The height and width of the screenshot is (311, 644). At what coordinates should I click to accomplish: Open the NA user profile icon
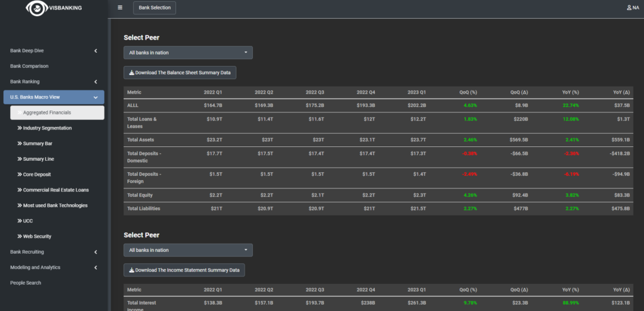point(630,8)
